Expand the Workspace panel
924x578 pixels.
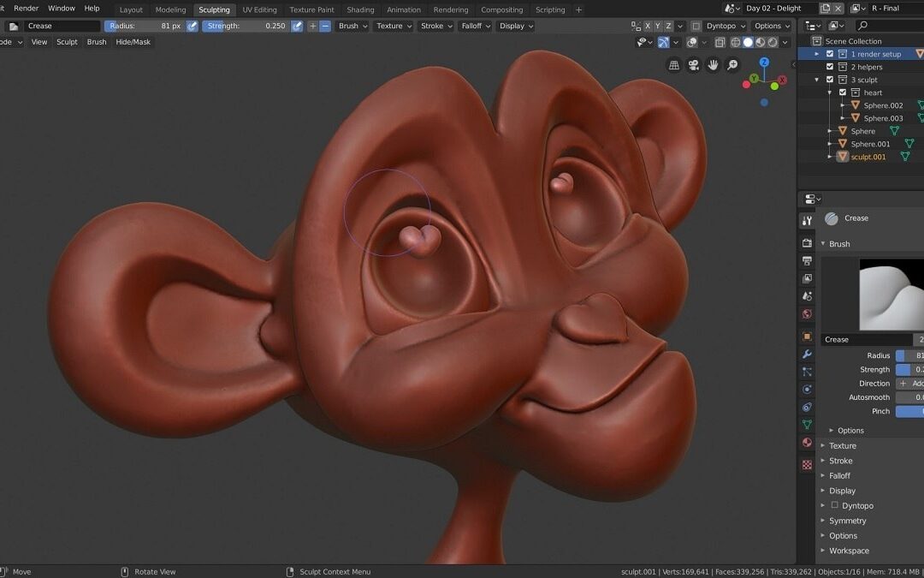point(849,551)
